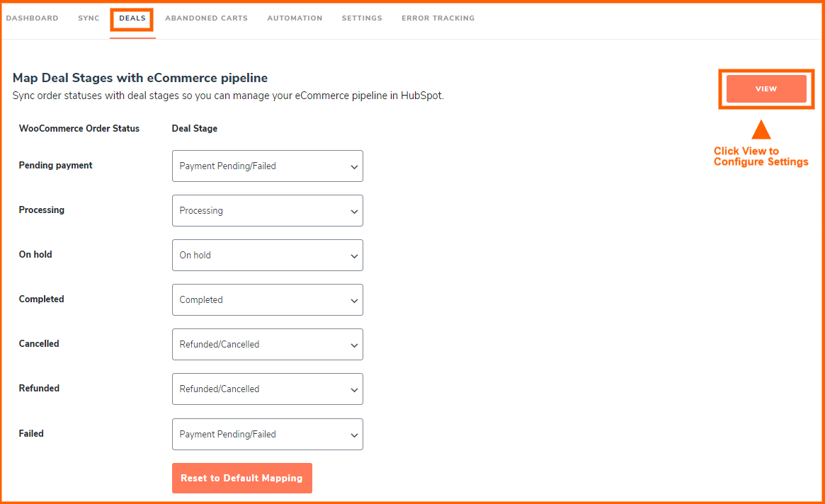Open the Error Tracking tab

pos(438,18)
